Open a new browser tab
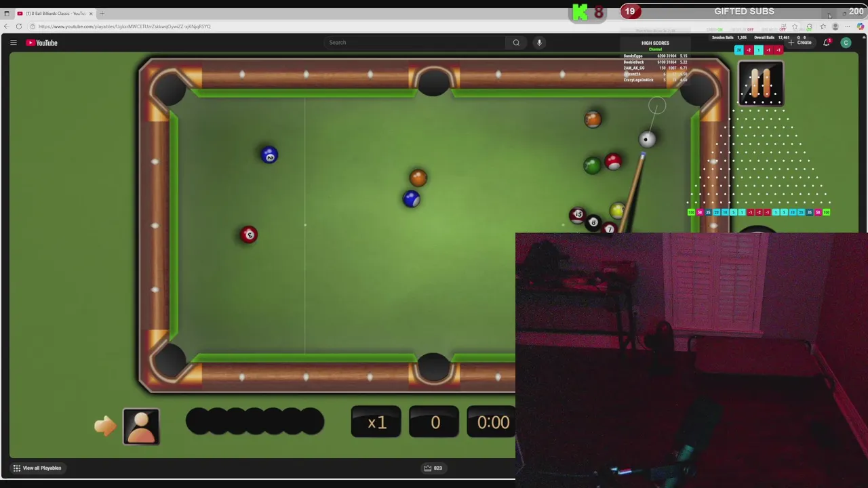The image size is (868, 488). pos(102,14)
